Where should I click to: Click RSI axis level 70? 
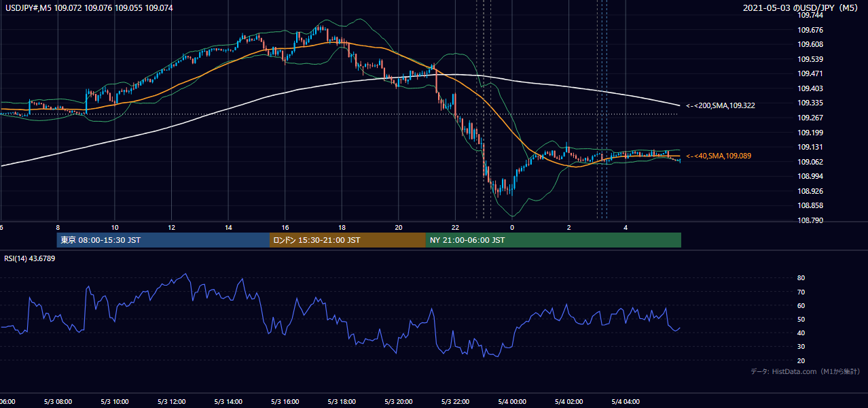pos(801,292)
